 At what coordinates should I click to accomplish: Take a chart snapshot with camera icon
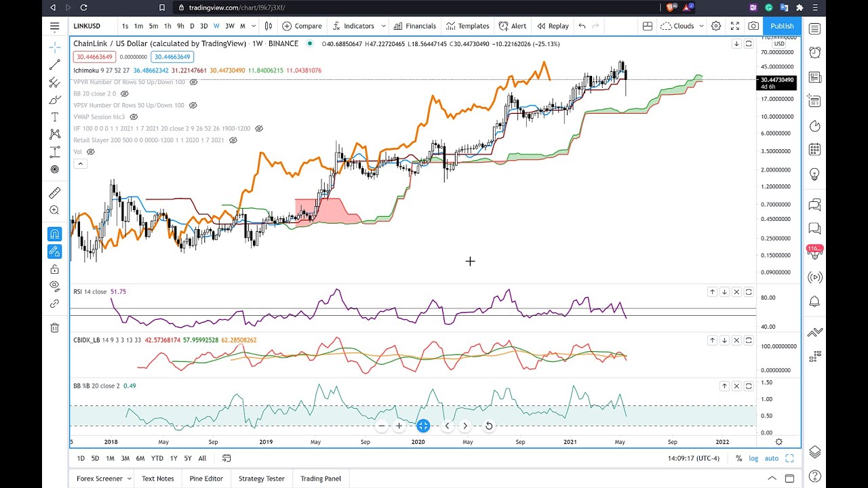[x=753, y=26]
